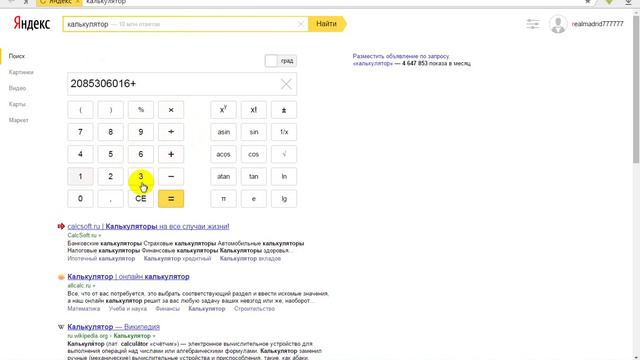
Task: Click digit 2 on calculator
Action: (111, 176)
